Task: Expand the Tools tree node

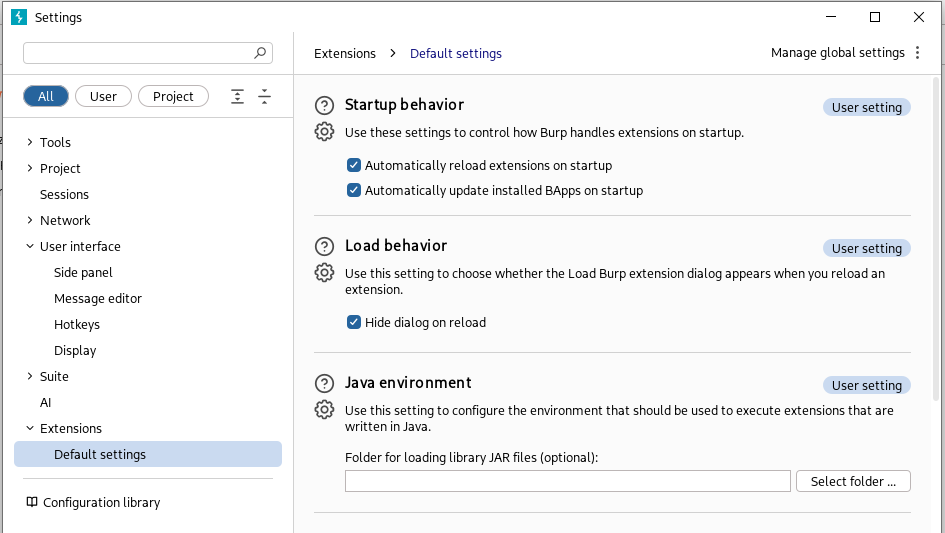Action: point(29,142)
